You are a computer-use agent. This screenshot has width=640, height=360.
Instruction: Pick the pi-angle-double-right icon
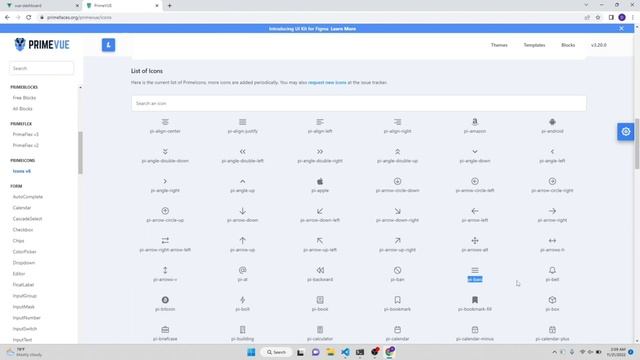click(x=320, y=152)
